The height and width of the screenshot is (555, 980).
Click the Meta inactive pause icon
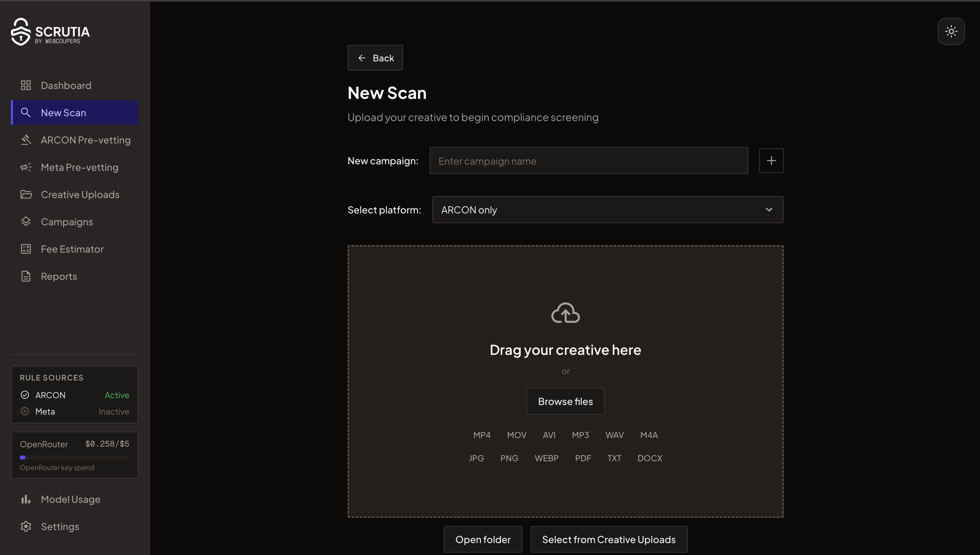25,411
